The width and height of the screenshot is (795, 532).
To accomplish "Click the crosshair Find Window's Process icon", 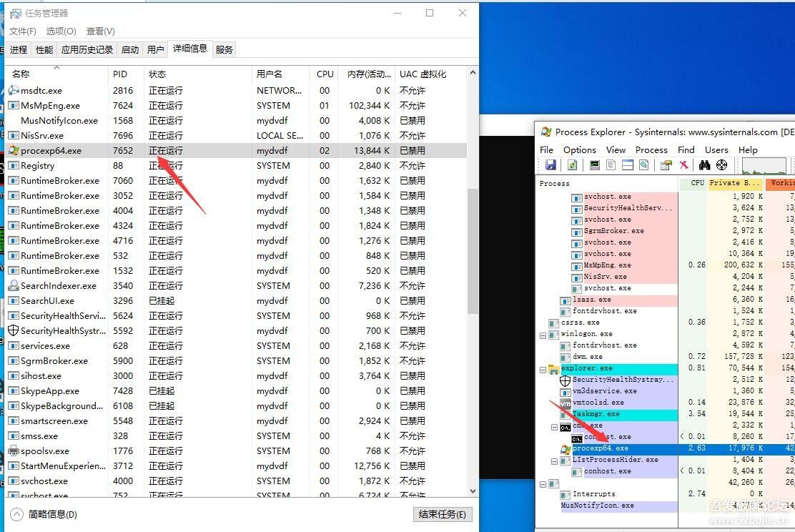I will coord(721,165).
